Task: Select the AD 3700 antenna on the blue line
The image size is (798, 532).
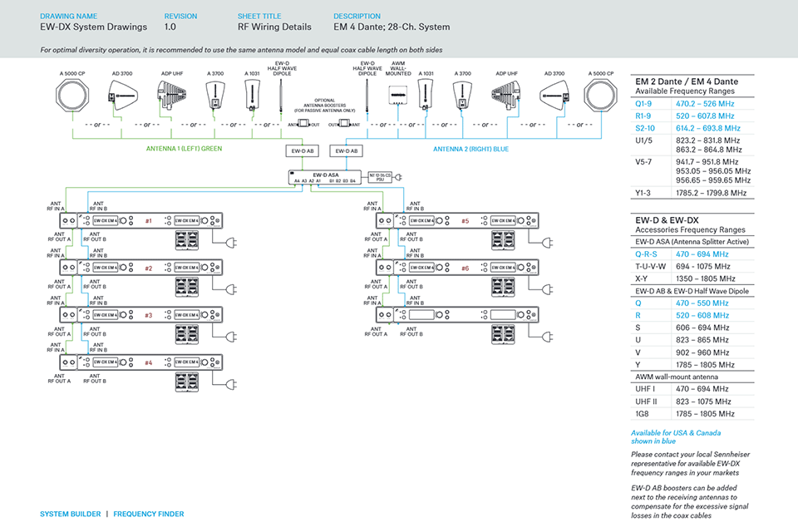Action: pos(554,96)
